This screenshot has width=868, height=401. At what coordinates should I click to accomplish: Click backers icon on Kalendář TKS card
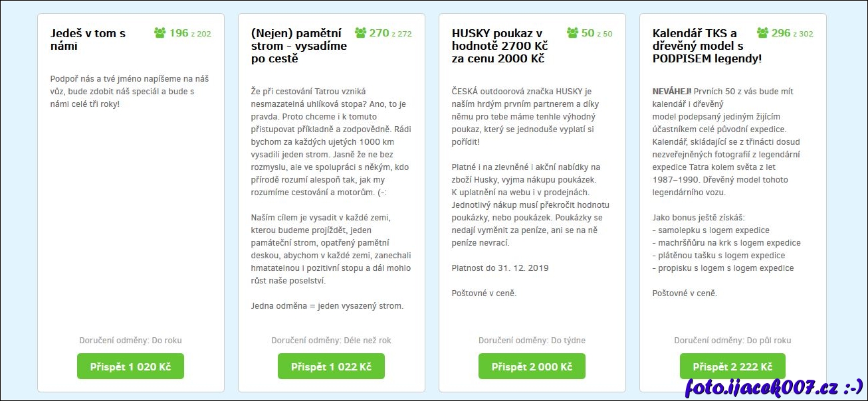pos(763,33)
